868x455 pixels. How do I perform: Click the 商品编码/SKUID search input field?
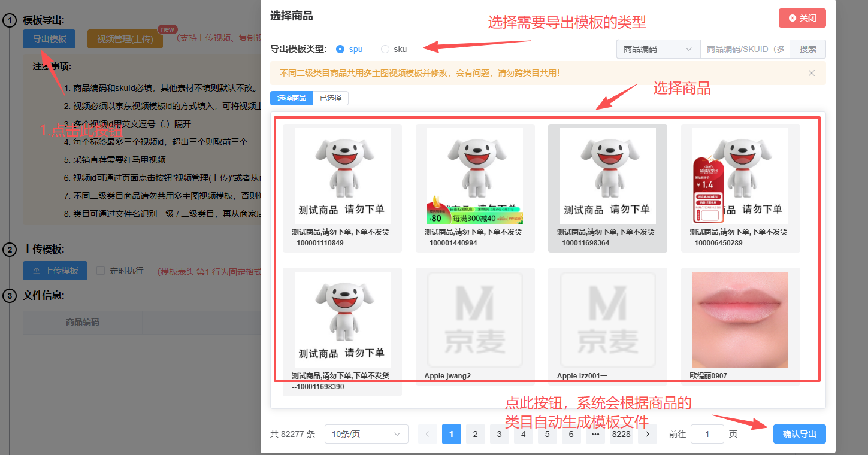745,49
